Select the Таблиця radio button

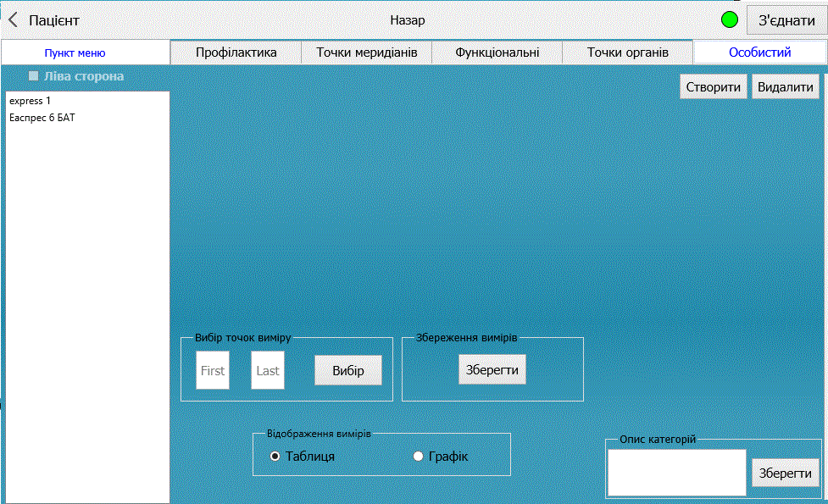click(x=275, y=457)
